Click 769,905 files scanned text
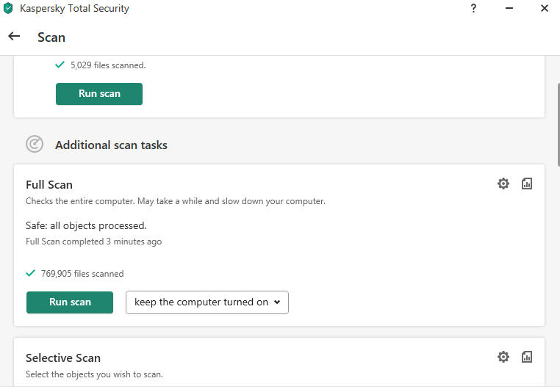This screenshot has height=392, width=560. pos(82,274)
